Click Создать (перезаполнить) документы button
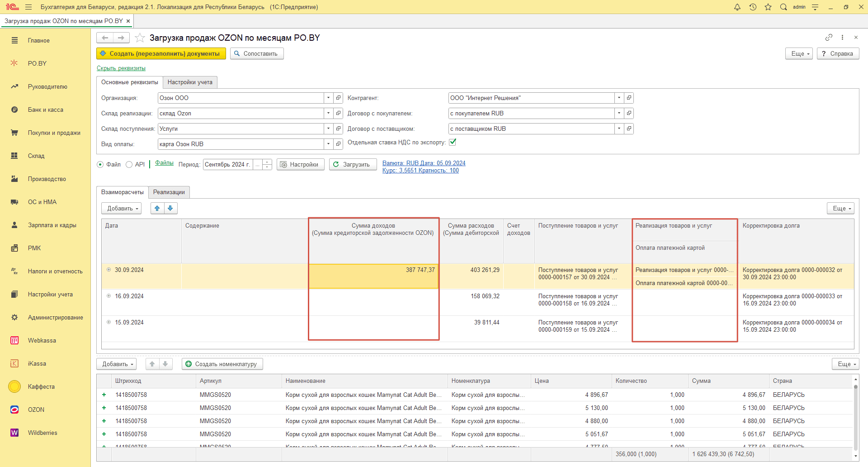 161,53
